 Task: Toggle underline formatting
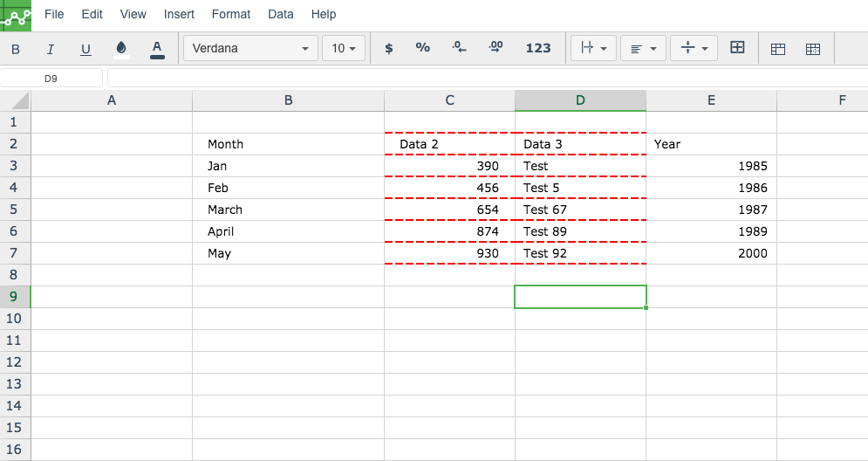click(85, 49)
